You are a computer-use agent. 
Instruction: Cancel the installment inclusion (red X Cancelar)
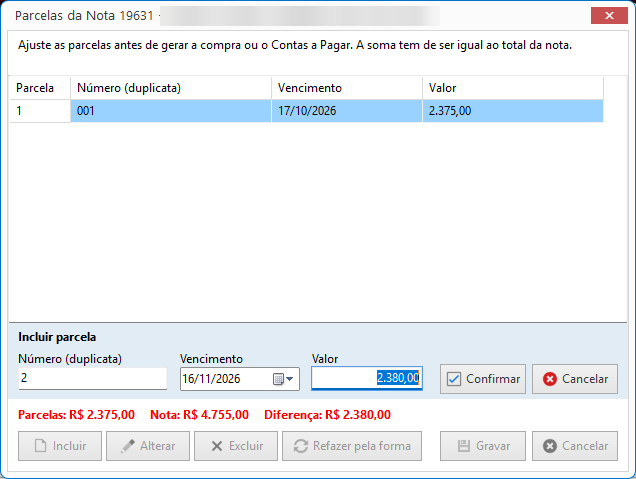point(575,379)
